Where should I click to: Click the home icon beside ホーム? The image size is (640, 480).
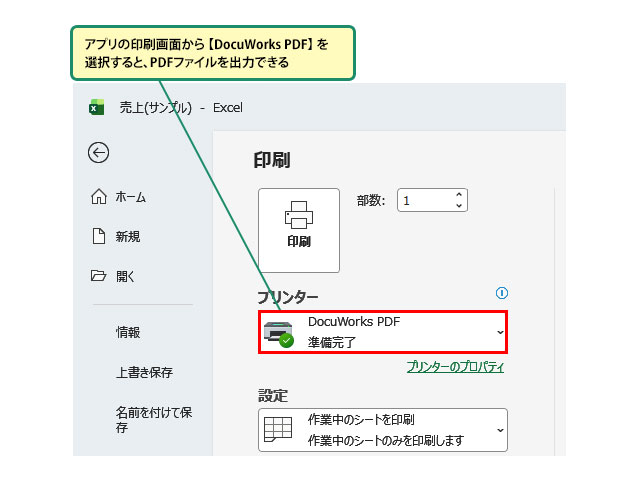pyautogui.click(x=99, y=197)
